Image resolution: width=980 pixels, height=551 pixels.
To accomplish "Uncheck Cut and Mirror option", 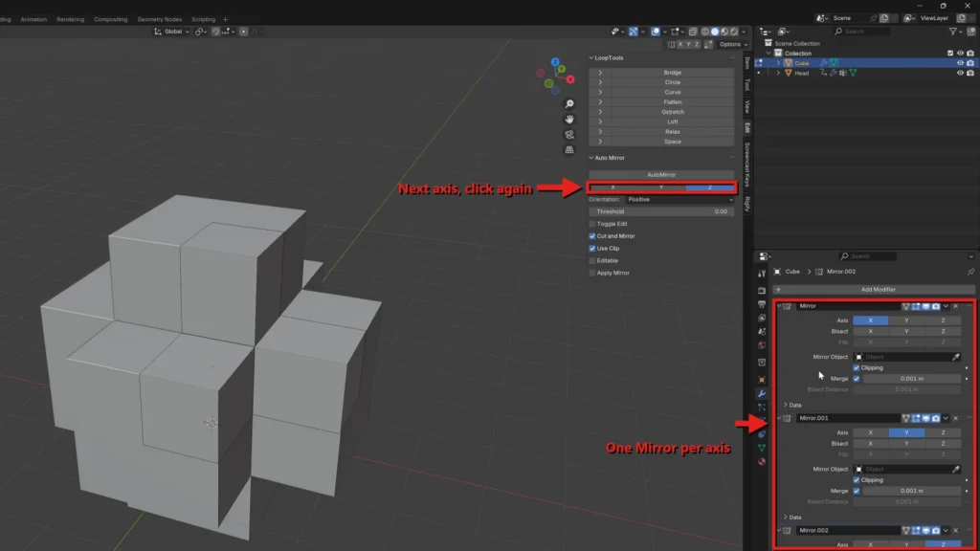I will [591, 236].
